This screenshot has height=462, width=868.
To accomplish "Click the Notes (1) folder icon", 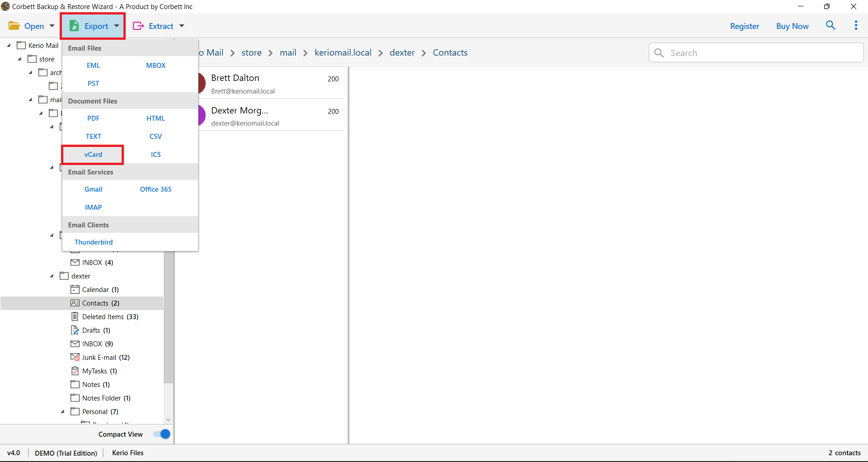I will tap(75, 384).
